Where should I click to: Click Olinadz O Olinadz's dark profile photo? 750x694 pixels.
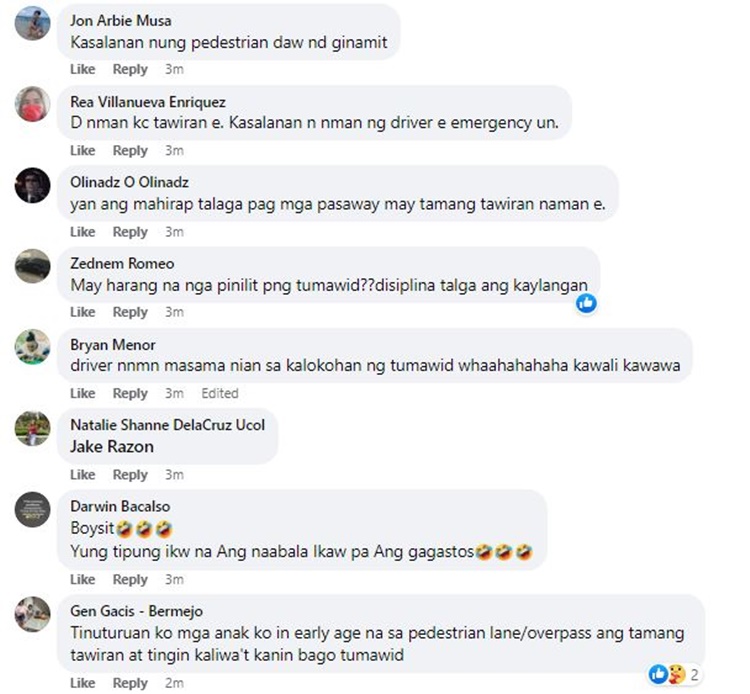pyautogui.click(x=33, y=185)
